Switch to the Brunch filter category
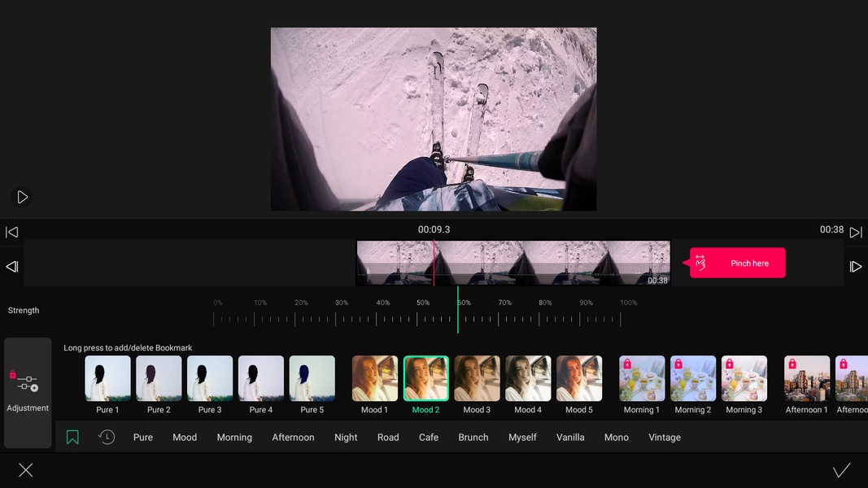 click(x=473, y=437)
